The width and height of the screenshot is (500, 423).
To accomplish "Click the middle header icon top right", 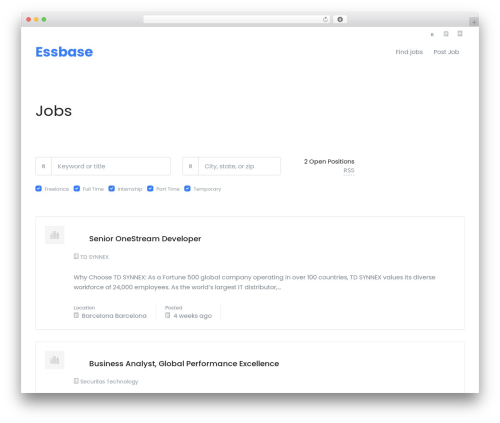I will click(x=446, y=34).
